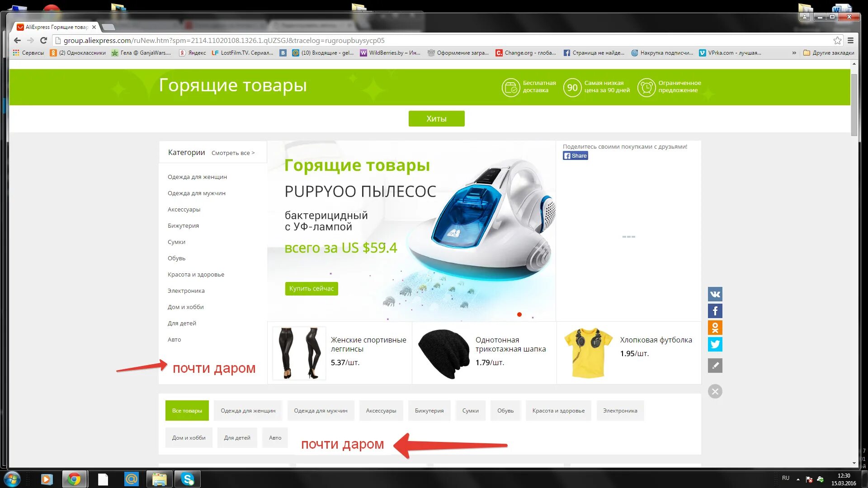Click Купить сейчас button on banner

pos(311,288)
